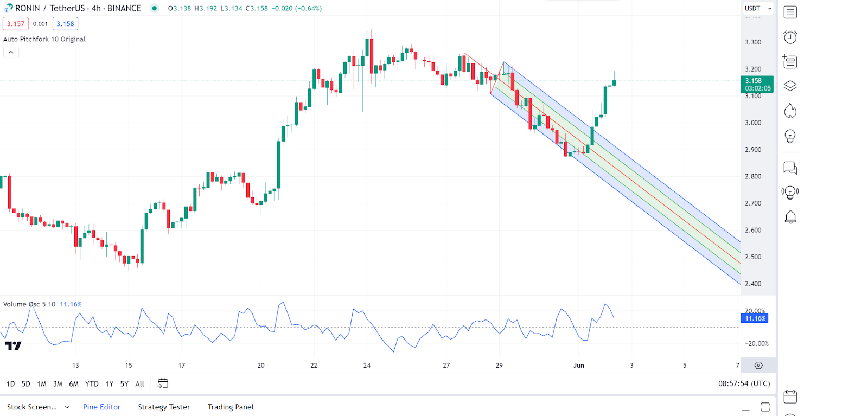
Task: Select the Volume Osc 5 10 legend
Action: click(x=29, y=304)
